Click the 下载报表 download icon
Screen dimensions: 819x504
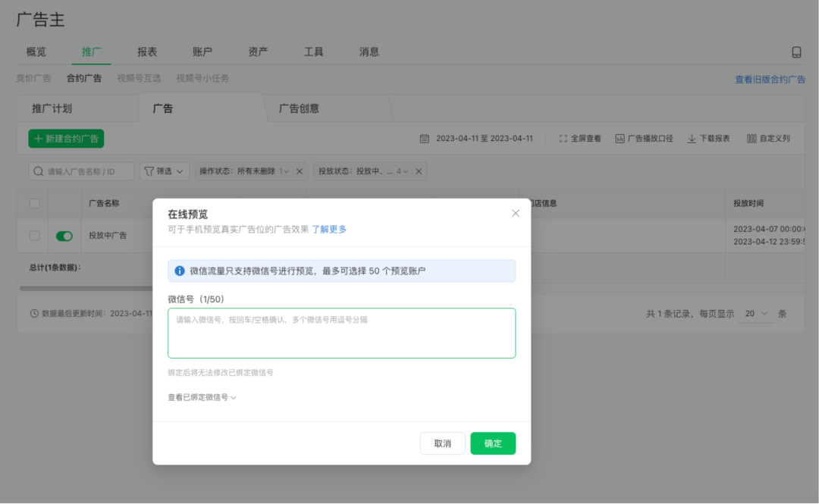tap(692, 139)
